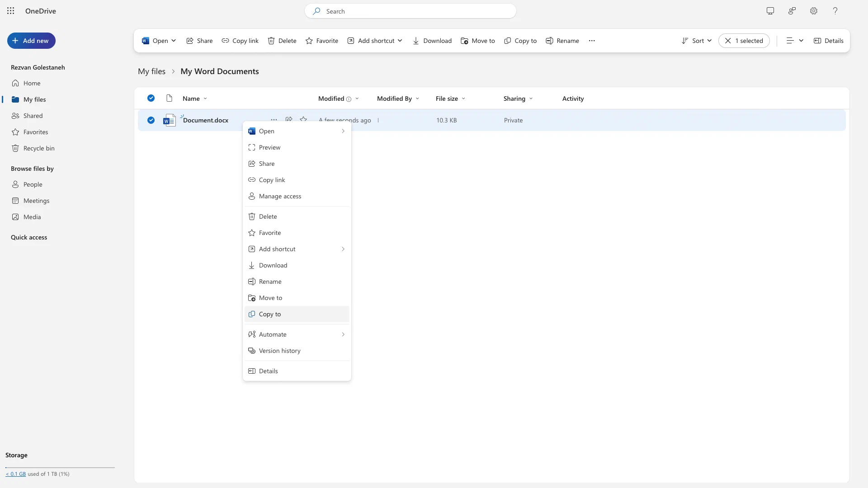Click the storage usage bar
The height and width of the screenshot is (488, 868).
pyautogui.click(x=60, y=467)
